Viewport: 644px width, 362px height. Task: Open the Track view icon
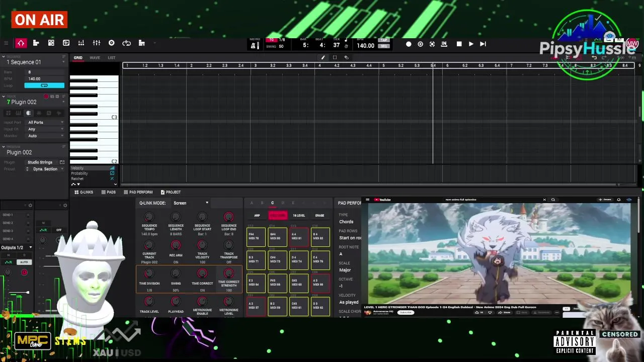click(36, 43)
